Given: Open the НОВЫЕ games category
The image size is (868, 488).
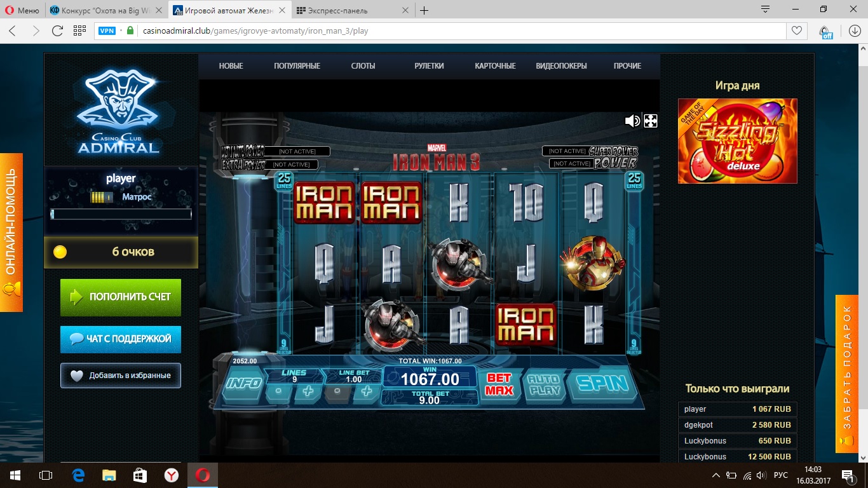Looking at the screenshot, I should (231, 66).
